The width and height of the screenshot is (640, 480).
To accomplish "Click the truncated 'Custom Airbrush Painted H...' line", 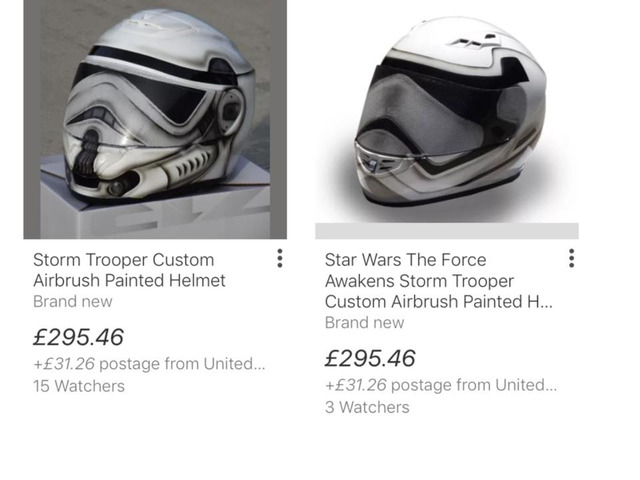I will (438, 302).
